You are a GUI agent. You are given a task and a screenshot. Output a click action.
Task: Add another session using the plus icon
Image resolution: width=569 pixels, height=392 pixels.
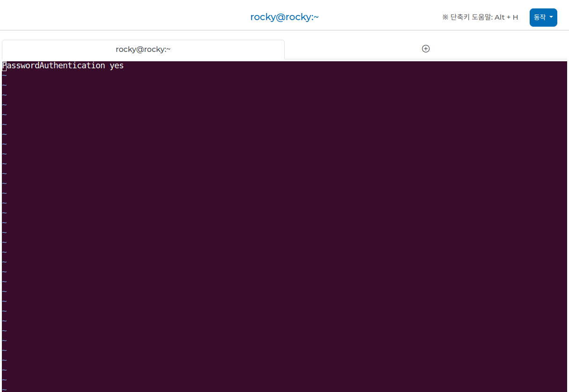425,48
